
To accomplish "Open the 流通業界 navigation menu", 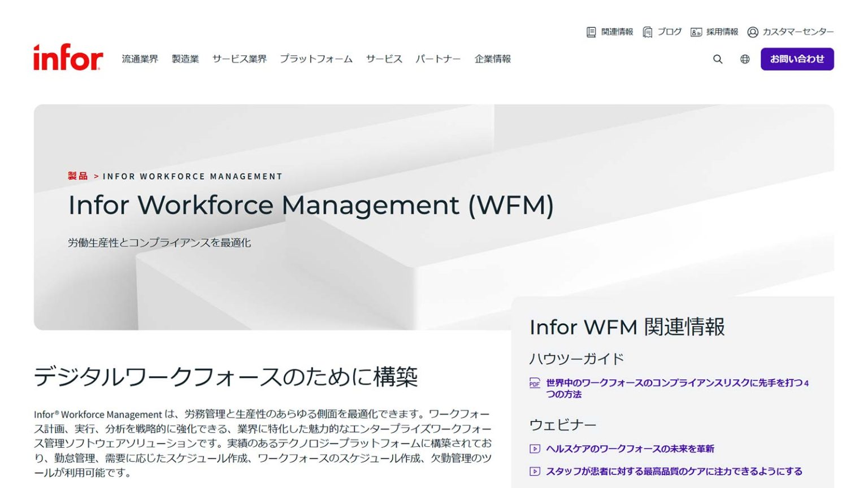I will pyautogui.click(x=139, y=59).
